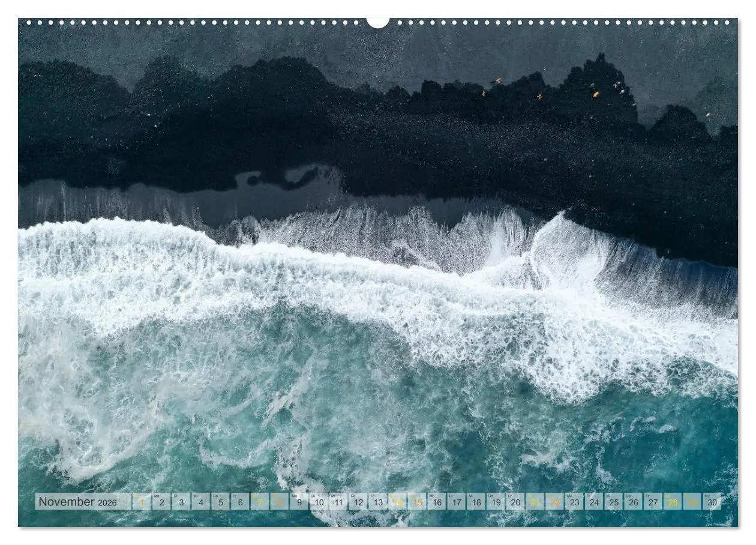Screen dimensions: 756x545
Task: Choose day 27 on the calendar bar
Action: pyautogui.click(x=653, y=502)
